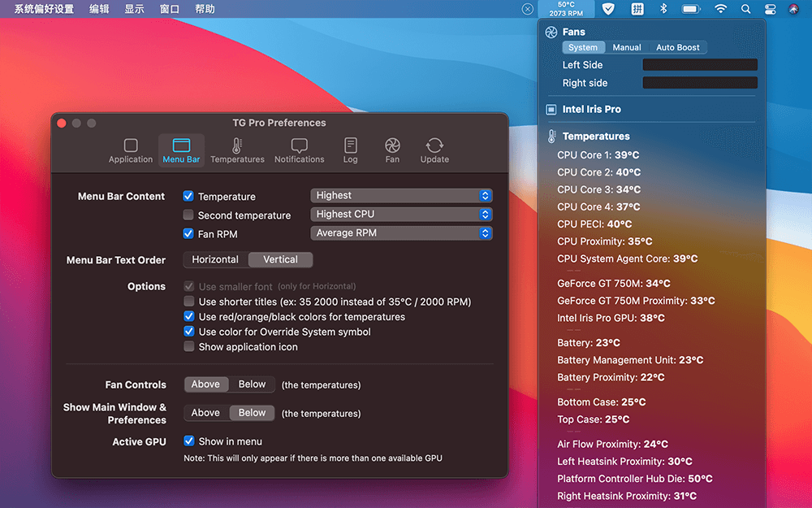This screenshot has height=508, width=812.
Task: Toggle the Use smaller font checkbox
Action: (x=189, y=286)
